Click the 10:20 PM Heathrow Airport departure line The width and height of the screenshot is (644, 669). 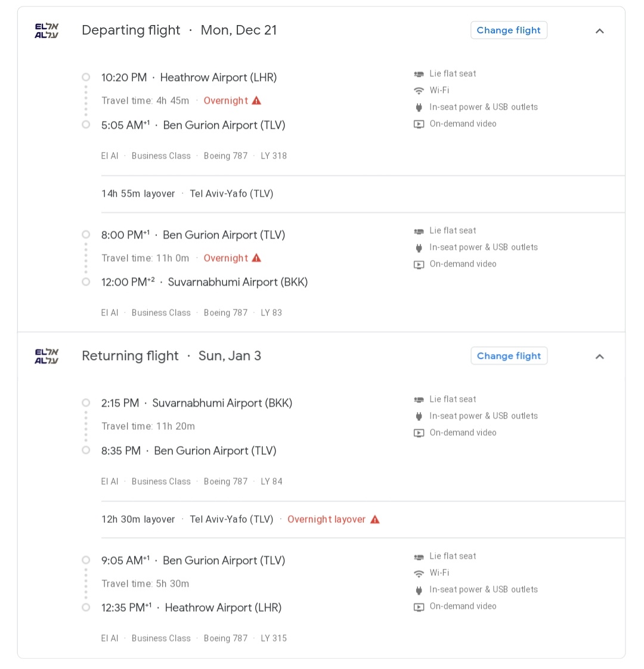pyautogui.click(x=189, y=78)
